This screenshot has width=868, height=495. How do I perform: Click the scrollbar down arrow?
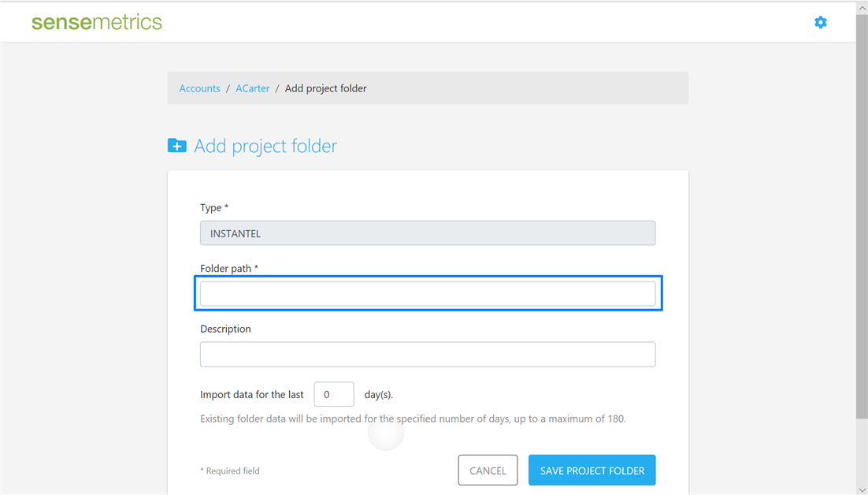[862, 489]
